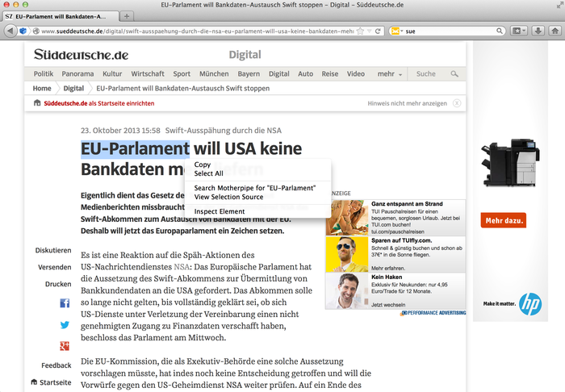Viewport: 565px width, 392px height.
Task: Share the article via the Facebook icon
Action: point(65,303)
